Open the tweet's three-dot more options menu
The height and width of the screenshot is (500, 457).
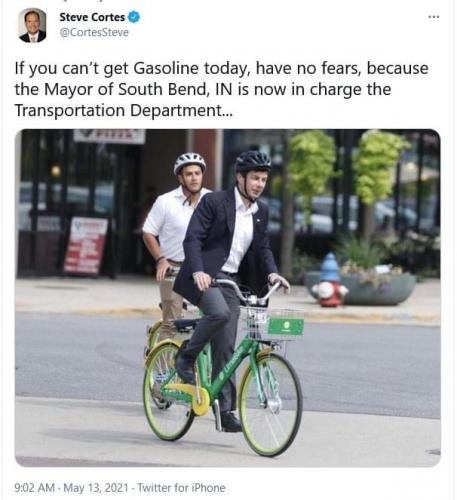[x=433, y=17]
